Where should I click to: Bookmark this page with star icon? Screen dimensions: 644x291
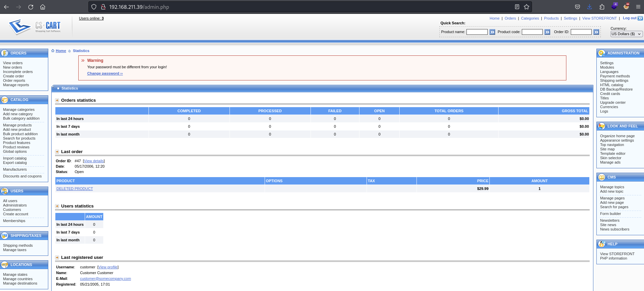click(526, 7)
